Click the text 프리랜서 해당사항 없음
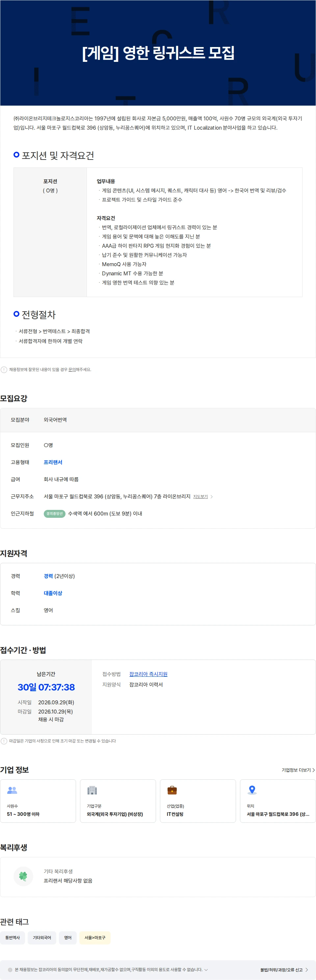316x980 pixels. click(x=68, y=881)
